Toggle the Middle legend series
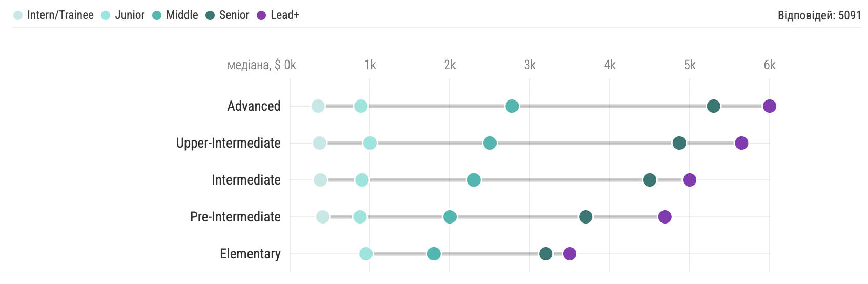The width and height of the screenshot is (868, 284). (175, 15)
